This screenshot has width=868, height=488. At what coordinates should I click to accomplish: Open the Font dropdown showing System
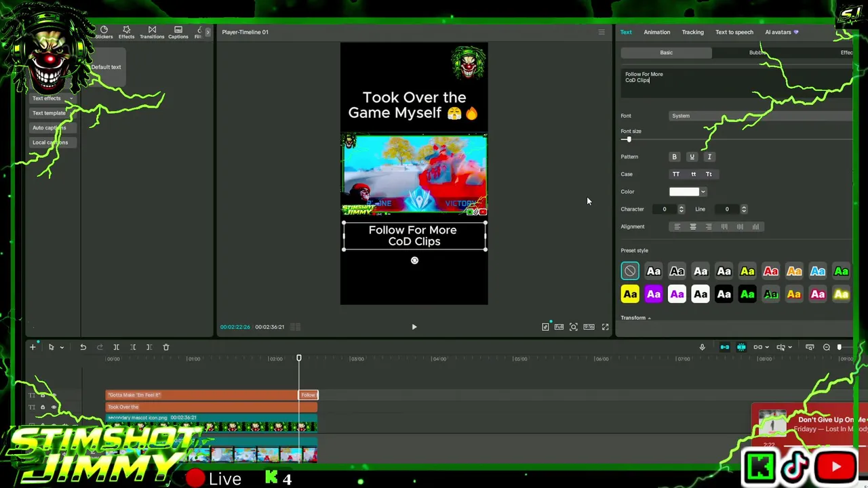[x=760, y=116]
